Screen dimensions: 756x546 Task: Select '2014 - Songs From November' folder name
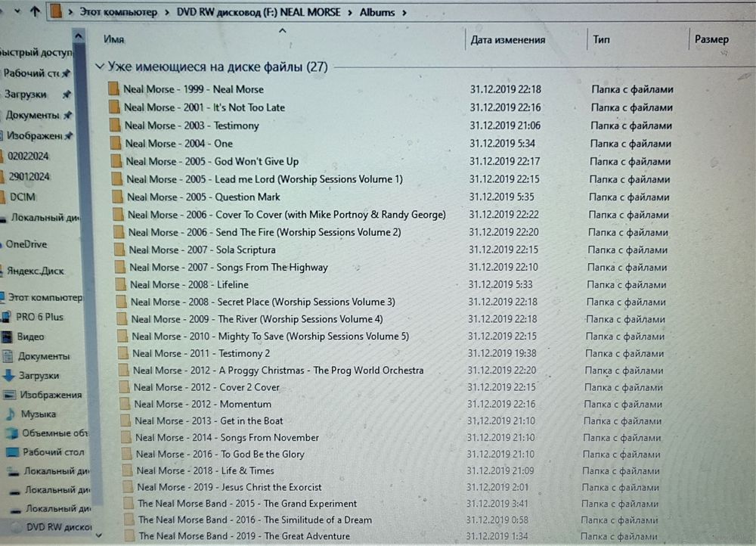tap(227, 437)
